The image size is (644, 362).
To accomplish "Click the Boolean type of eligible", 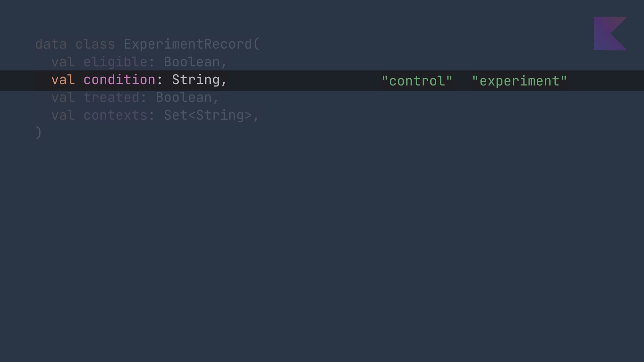I will (x=192, y=62).
